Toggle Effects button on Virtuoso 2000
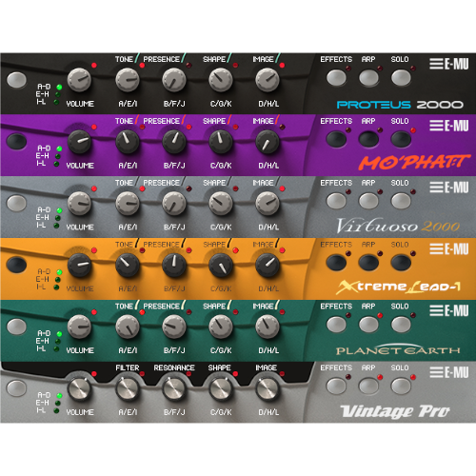The height and width of the screenshot is (476, 476). pyautogui.click(x=336, y=201)
